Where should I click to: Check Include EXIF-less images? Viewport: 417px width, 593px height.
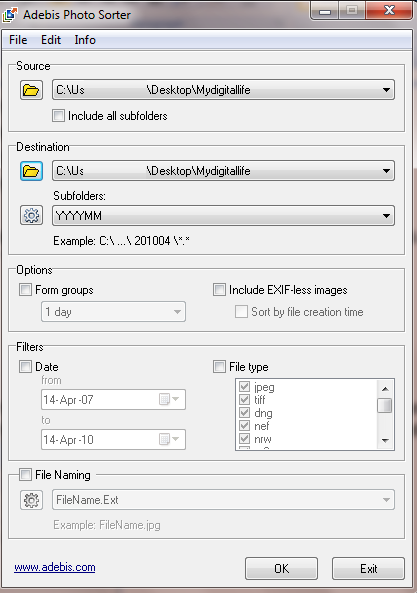pos(219,290)
